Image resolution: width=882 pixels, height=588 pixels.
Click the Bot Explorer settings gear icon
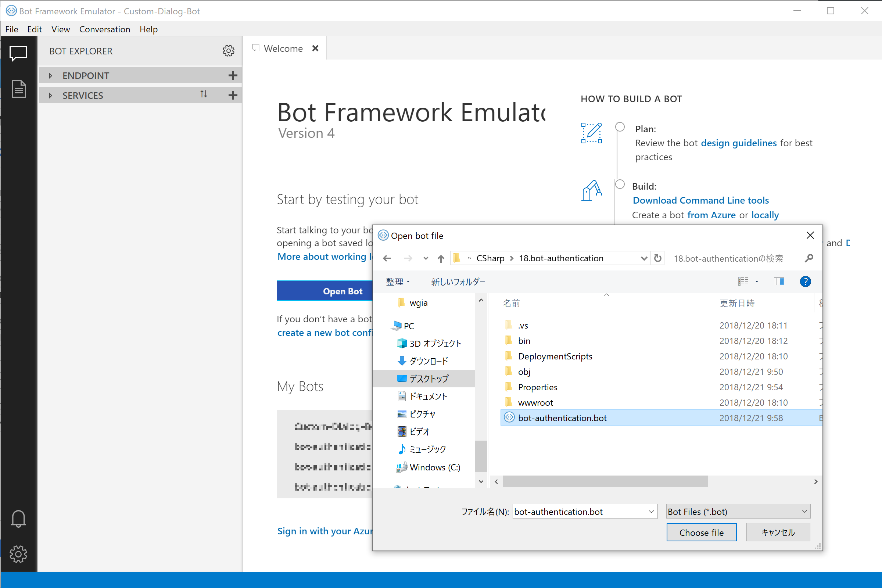(228, 51)
